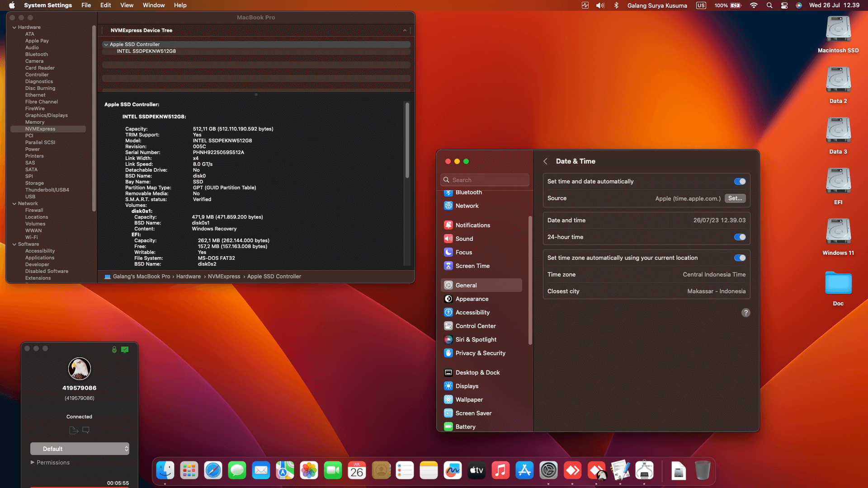This screenshot has width=868, height=488.
Task: Open the Window menu in the menu bar
Action: [154, 5]
